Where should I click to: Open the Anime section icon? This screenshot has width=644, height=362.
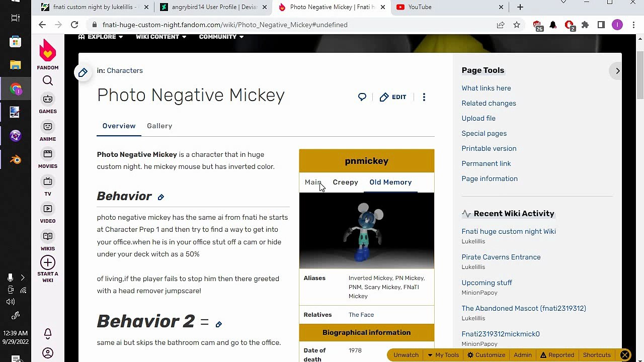coord(48,127)
